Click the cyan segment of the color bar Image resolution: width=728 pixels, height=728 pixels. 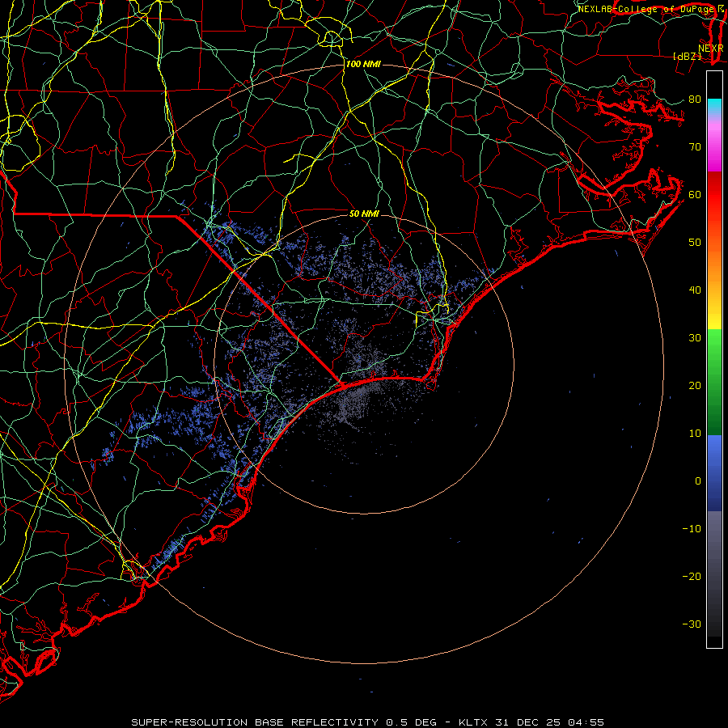pyautogui.click(x=714, y=107)
